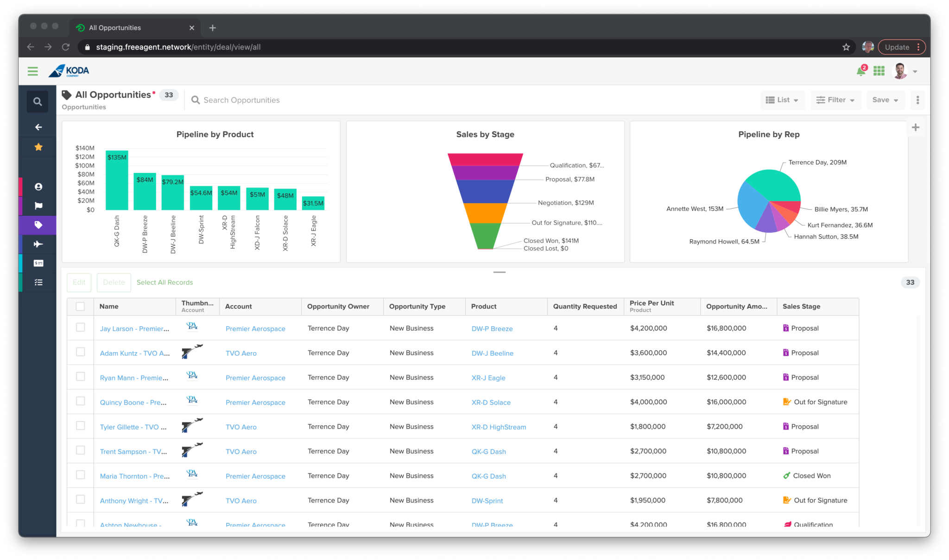Check the Maria Thornton row checkbox
This screenshot has height=560, width=949.
point(80,475)
